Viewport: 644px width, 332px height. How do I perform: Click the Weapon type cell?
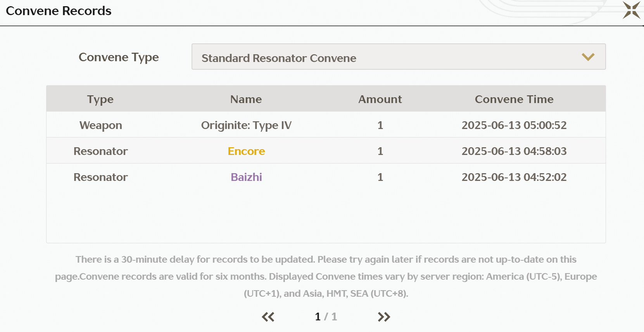101,126
